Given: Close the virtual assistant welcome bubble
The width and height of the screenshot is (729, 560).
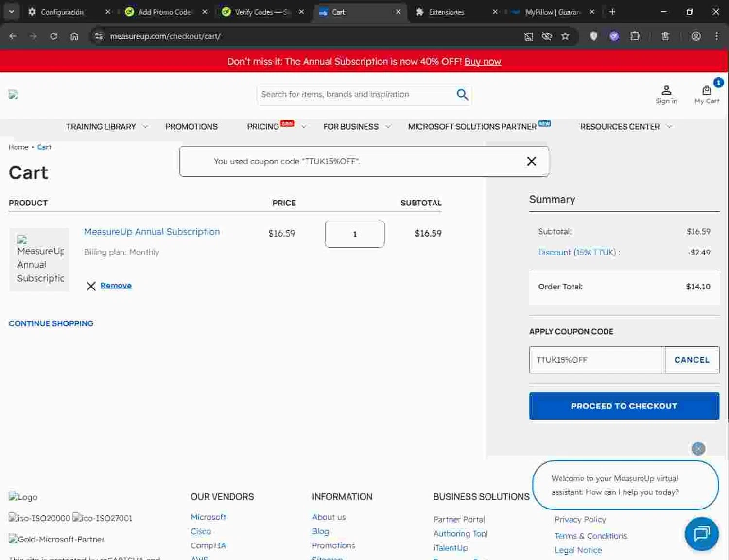Looking at the screenshot, I should coord(698,449).
